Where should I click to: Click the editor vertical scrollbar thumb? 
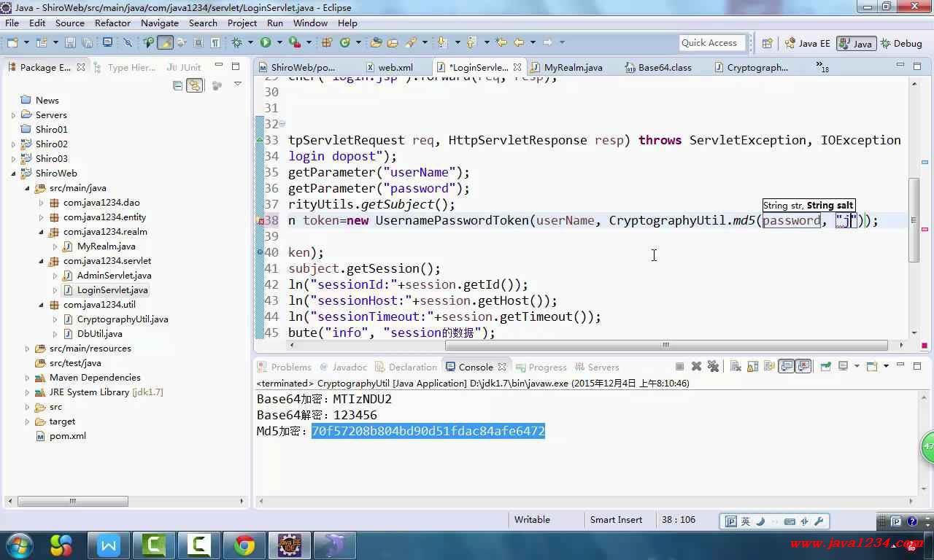[x=914, y=220]
